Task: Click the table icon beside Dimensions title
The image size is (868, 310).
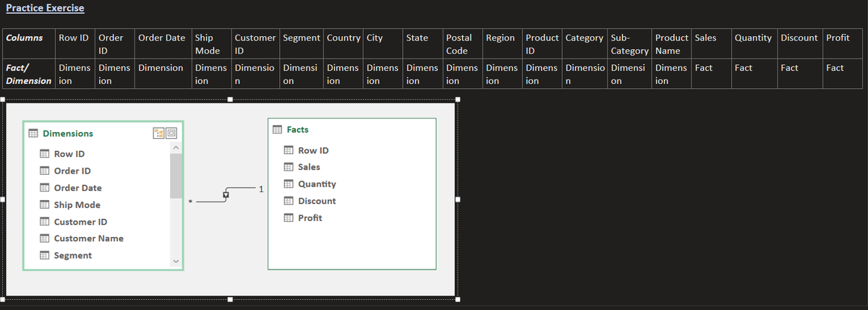Action: pos(33,134)
